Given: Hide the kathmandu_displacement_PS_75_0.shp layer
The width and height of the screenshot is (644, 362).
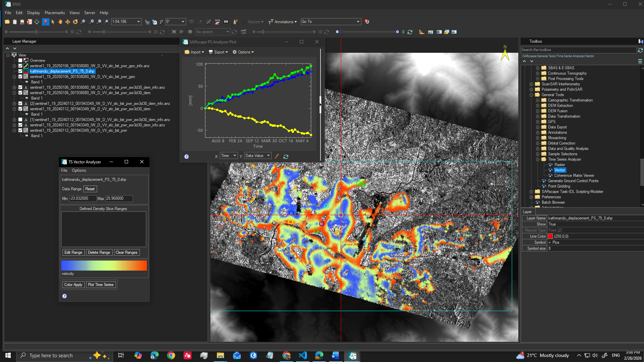Looking at the screenshot, I should coord(20,71).
